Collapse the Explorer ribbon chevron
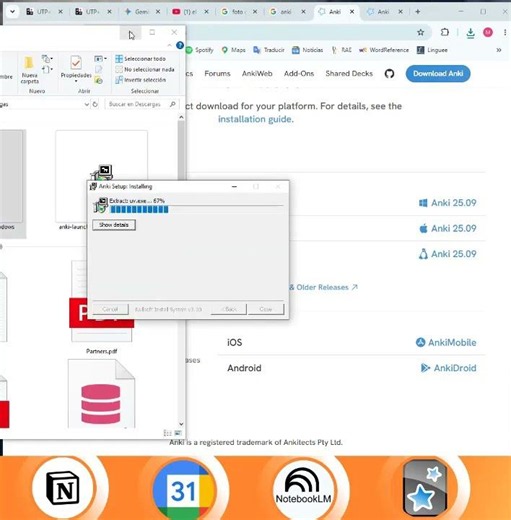The height and width of the screenshot is (520, 511). click(169, 45)
